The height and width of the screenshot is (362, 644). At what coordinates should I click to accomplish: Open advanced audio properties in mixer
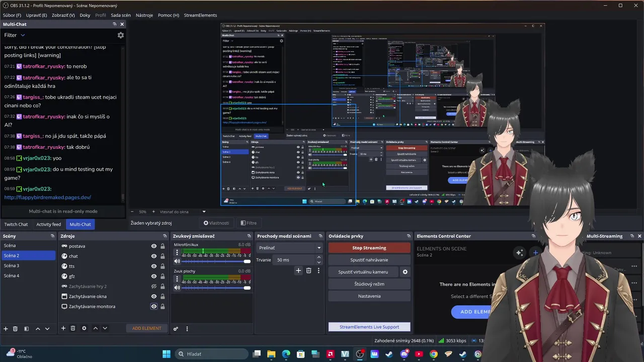[x=176, y=329]
